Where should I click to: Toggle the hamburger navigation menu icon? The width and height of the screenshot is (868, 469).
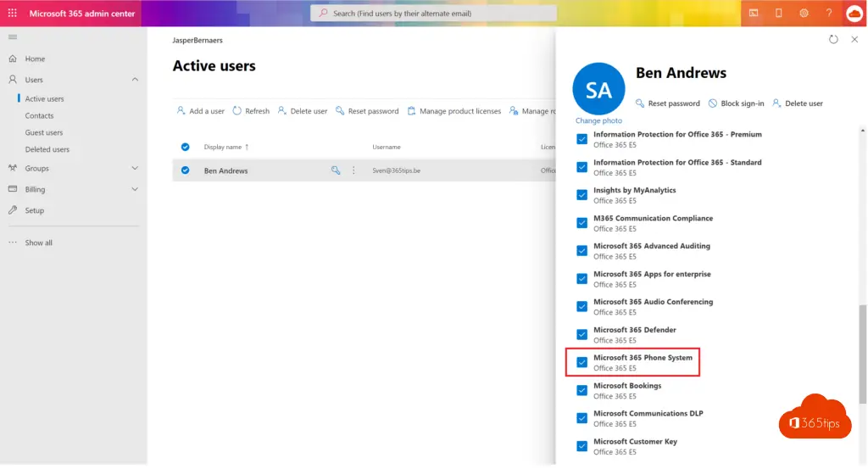pyautogui.click(x=12, y=37)
